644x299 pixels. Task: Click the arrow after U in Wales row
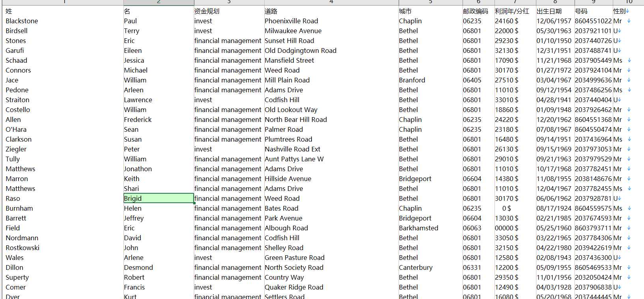pos(620,258)
